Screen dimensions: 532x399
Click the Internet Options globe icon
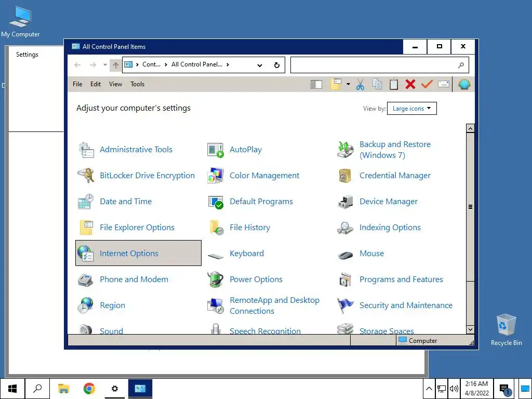click(86, 254)
